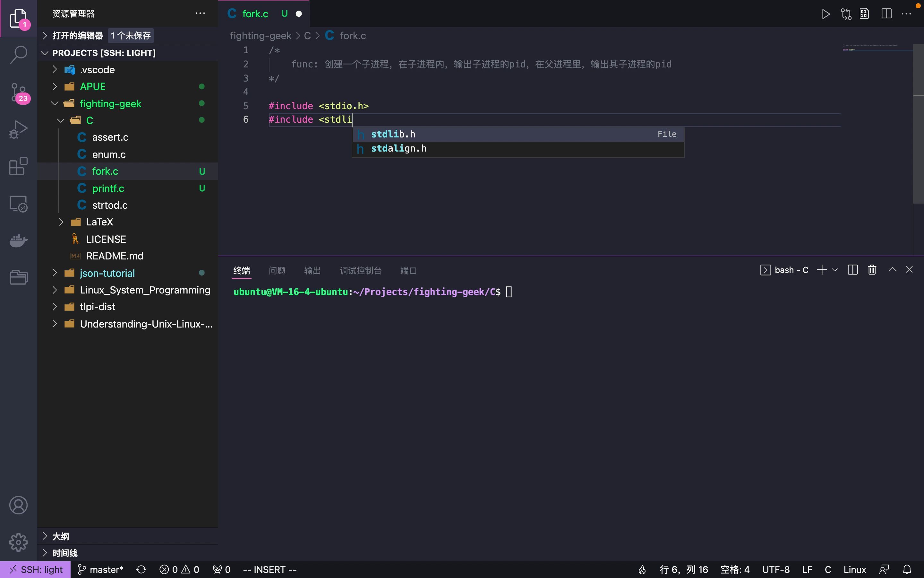This screenshot has height=578, width=924.
Task: Click 行 6, 列 16 cursor position
Action: pos(683,570)
